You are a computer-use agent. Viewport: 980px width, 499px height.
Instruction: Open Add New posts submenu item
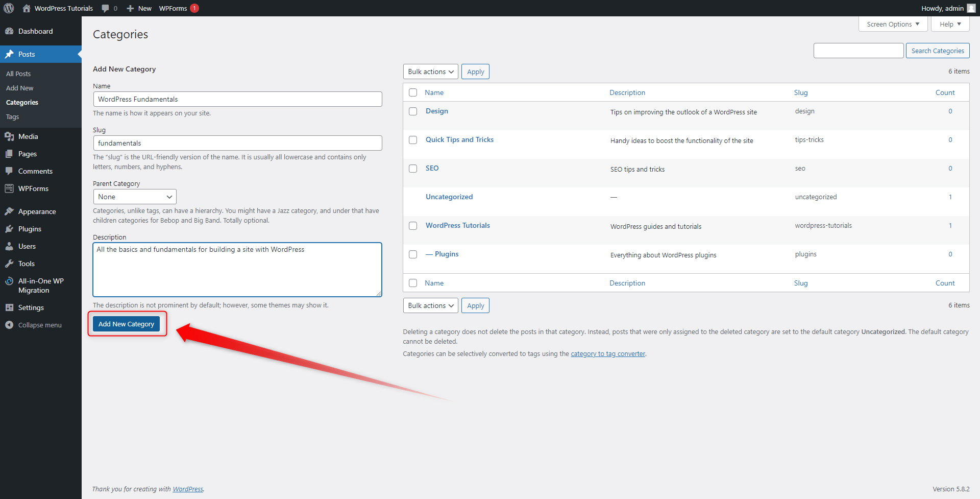tap(19, 88)
